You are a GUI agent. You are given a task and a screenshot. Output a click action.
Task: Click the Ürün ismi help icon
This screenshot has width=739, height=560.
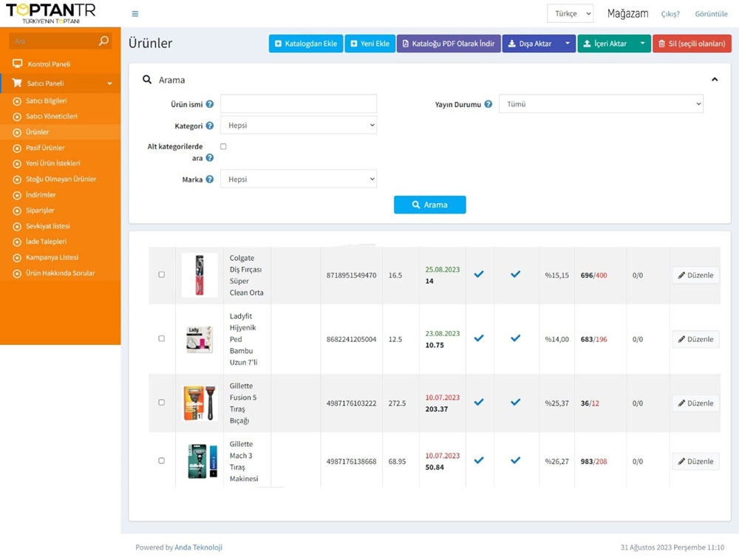(210, 104)
